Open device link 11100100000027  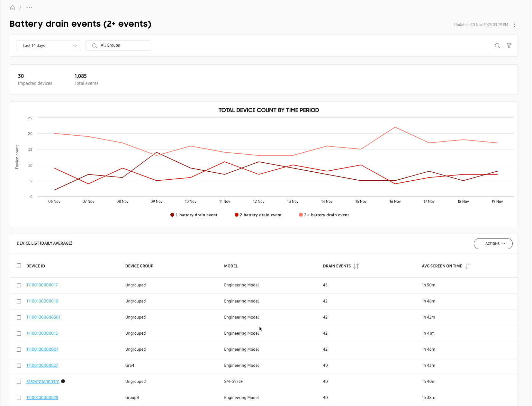tap(42, 365)
